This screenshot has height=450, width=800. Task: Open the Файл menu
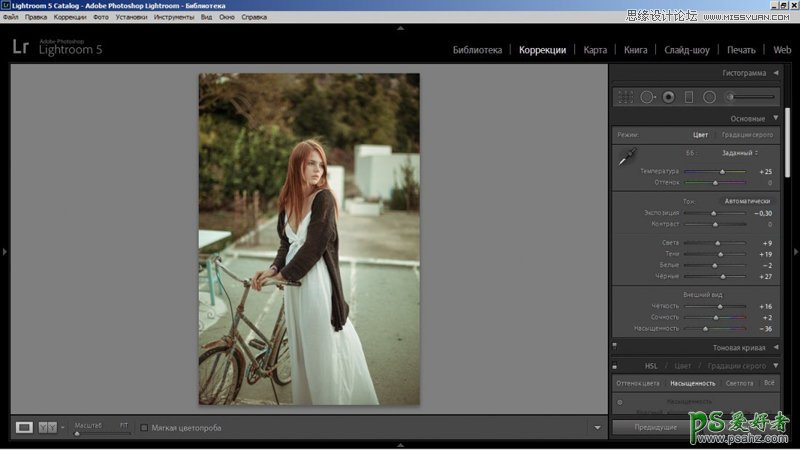tap(12, 17)
